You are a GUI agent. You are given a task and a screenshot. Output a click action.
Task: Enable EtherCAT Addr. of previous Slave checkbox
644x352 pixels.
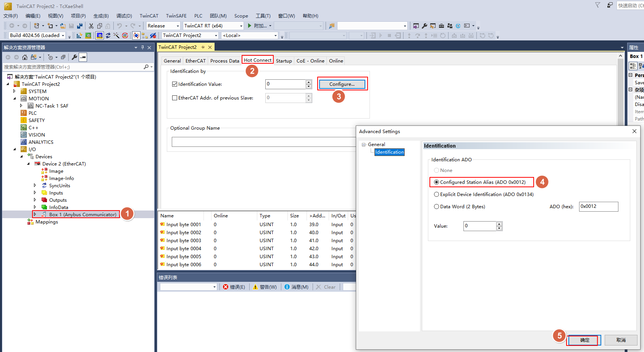(175, 98)
